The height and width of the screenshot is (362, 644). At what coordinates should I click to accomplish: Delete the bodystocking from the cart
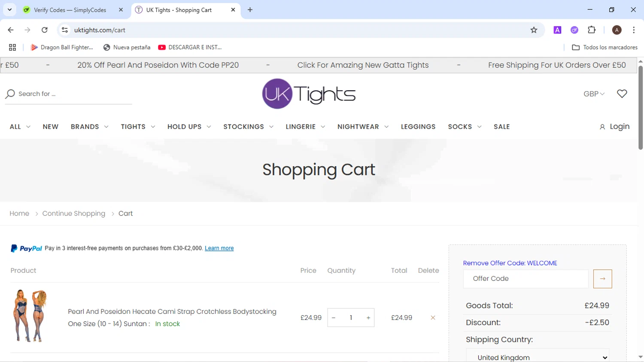coord(433,318)
